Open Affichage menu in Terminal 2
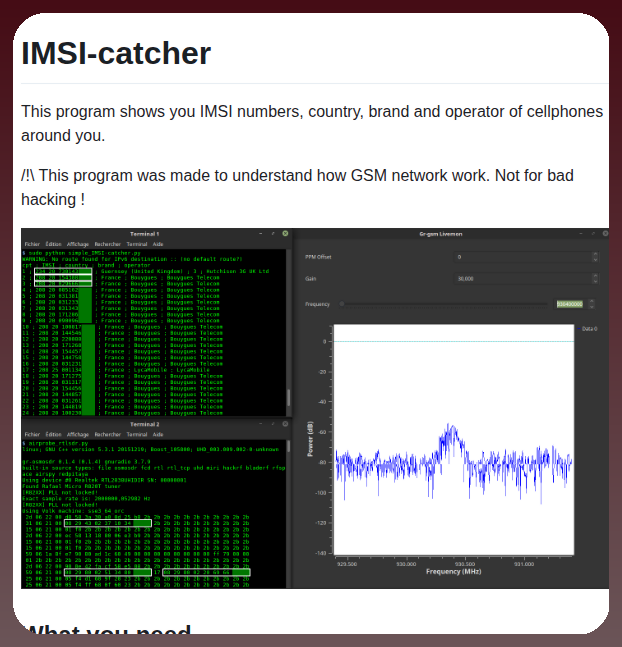 pyautogui.click(x=78, y=434)
